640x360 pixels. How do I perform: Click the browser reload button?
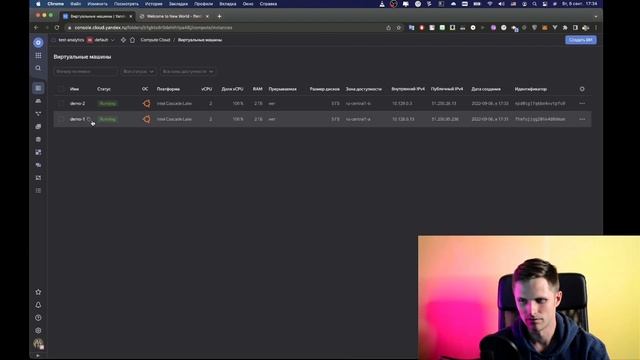point(57,28)
